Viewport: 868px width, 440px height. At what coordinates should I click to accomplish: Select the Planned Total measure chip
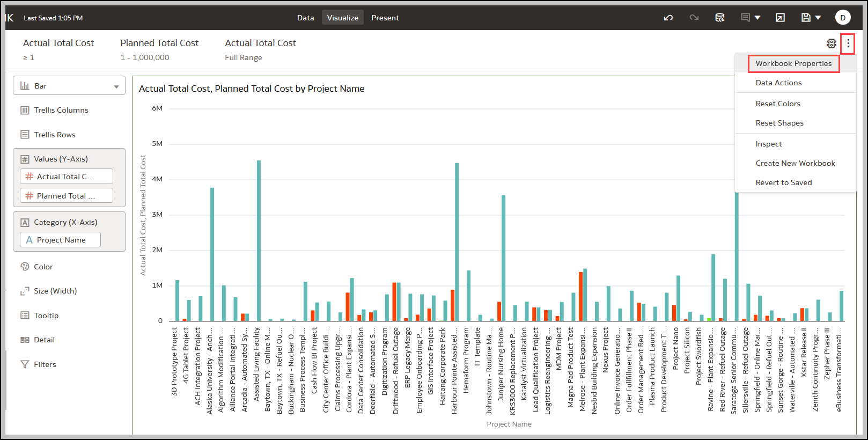pos(67,196)
